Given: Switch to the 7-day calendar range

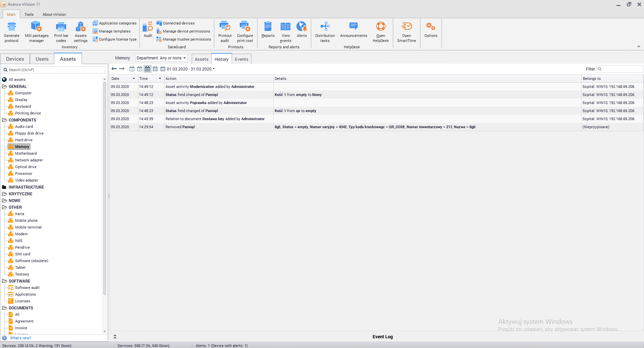Looking at the screenshot, I should (x=140, y=69).
